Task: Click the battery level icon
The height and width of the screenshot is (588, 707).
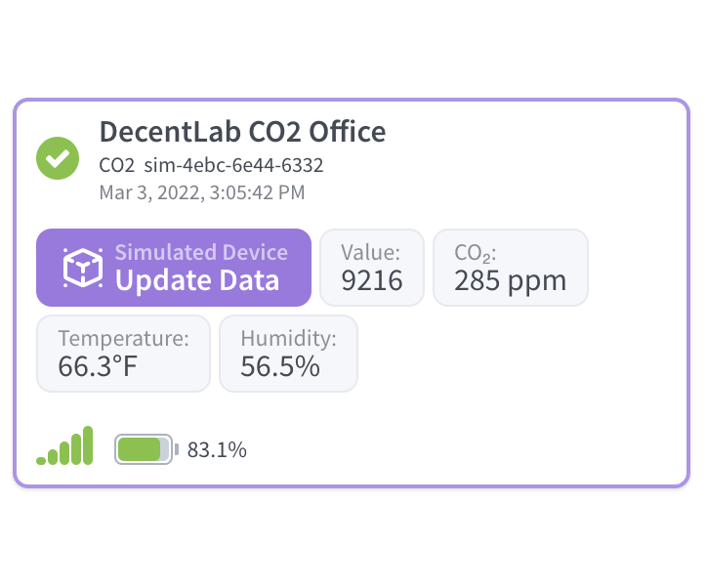Action: 146,449
